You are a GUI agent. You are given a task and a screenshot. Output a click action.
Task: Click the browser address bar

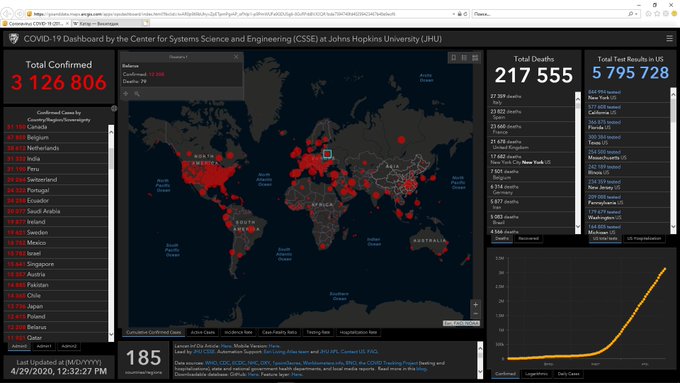coord(243,14)
